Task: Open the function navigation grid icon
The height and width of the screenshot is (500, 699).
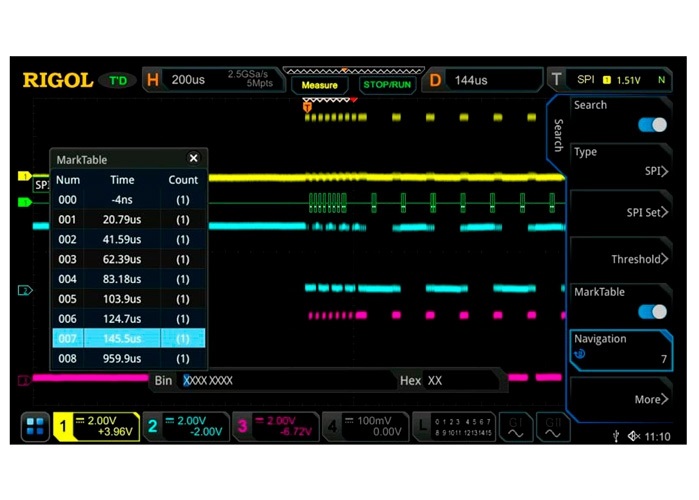Action: (35, 427)
